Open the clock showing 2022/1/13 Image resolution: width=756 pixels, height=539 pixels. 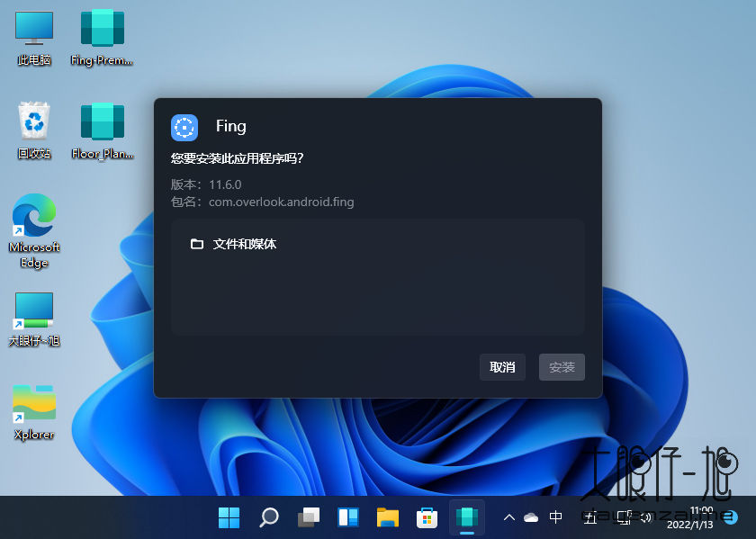690,517
